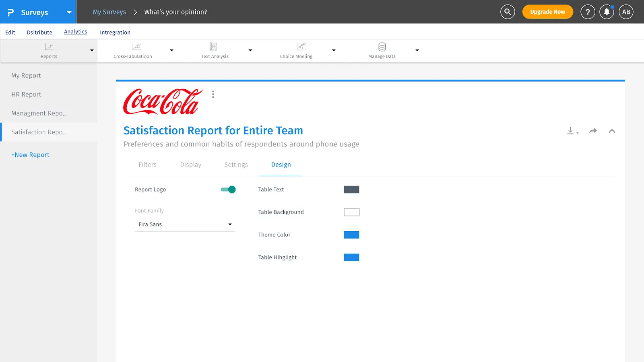Expand the Choice Modeling dropdown arrow
The image size is (644, 362).
pos(334,50)
